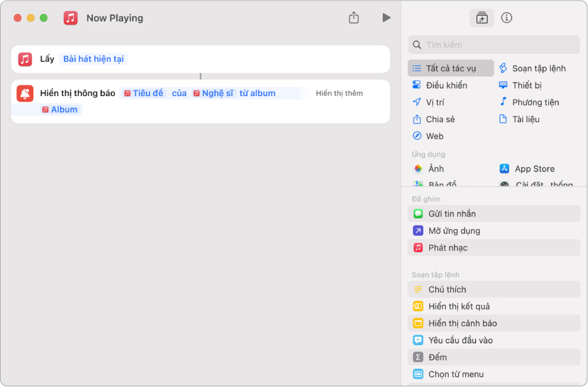Viewport: 588px width, 387px height.
Task: Open the Tài liệu category
Action: click(x=519, y=120)
